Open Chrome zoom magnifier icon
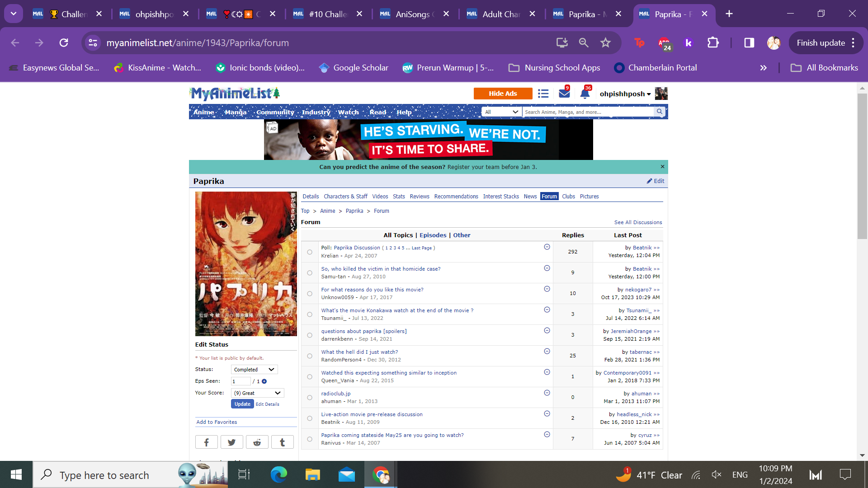Screen dimensions: 868x488 (x=584, y=42)
